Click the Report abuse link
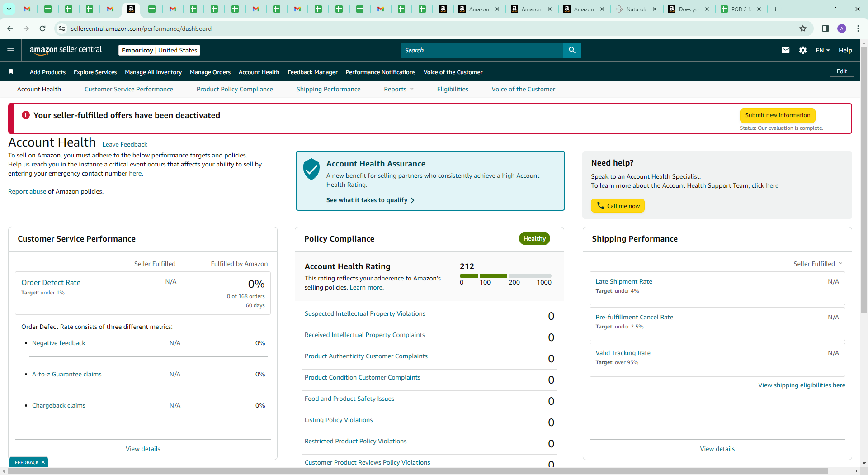 tap(27, 191)
